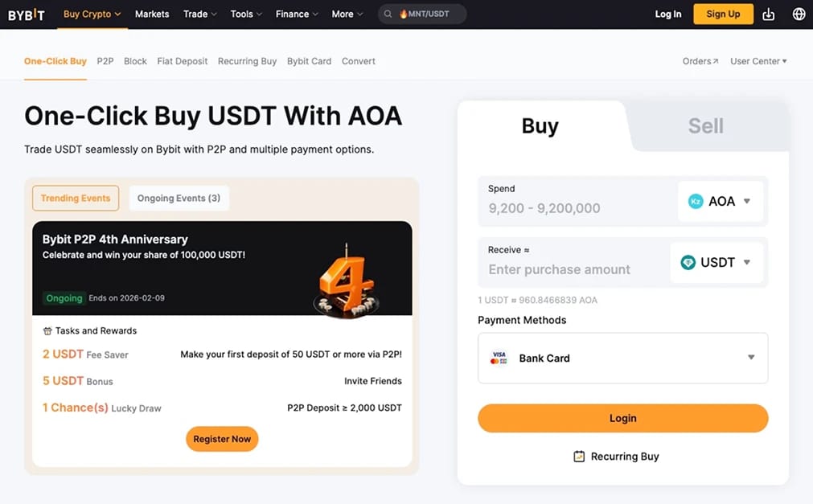Click the Bybit logo

[x=26, y=14]
